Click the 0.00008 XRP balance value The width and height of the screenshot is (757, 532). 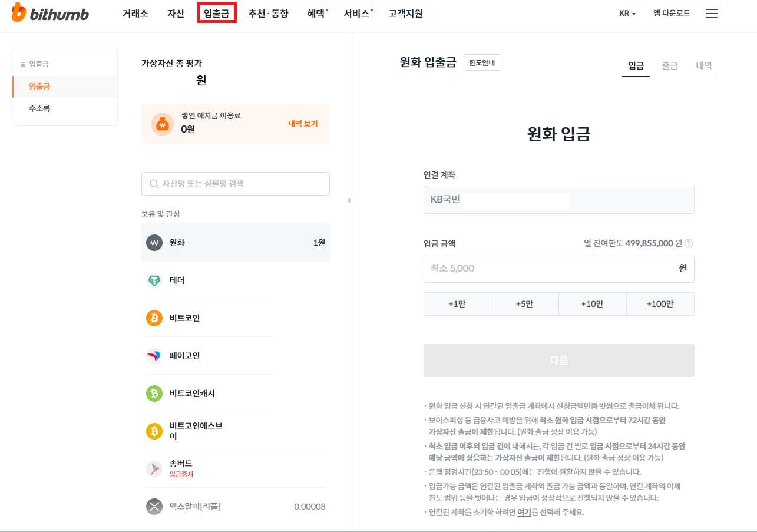coord(310,507)
